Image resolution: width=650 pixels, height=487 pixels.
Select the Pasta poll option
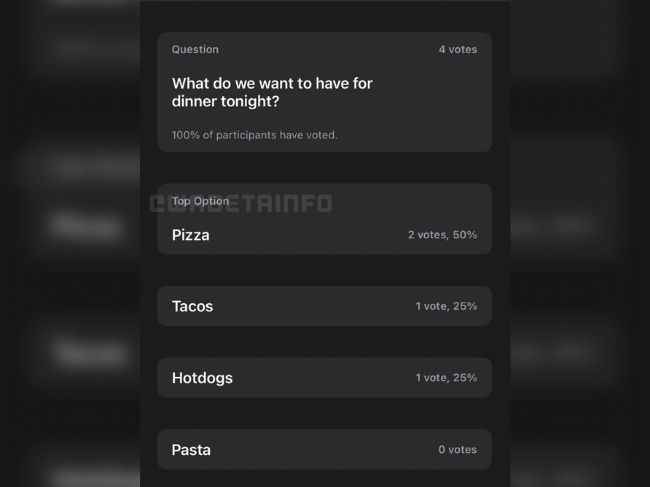pyautogui.click(x=325, y=450)
